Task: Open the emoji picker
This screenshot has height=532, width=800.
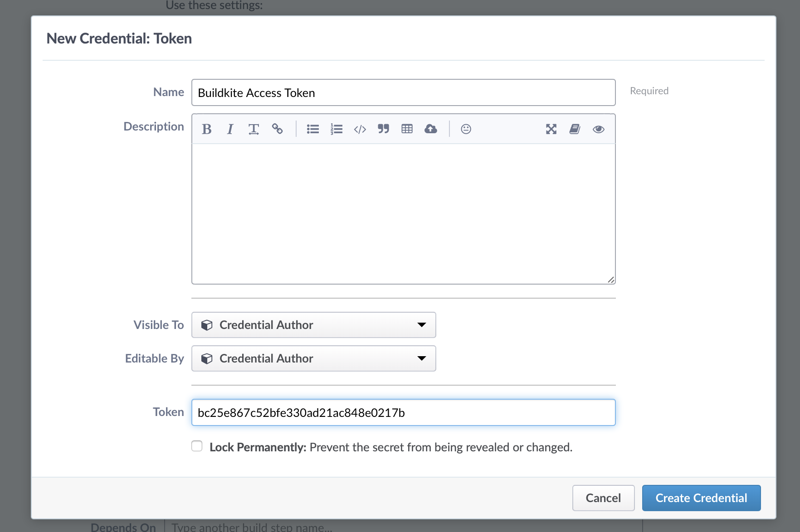Action: [465, 129]
